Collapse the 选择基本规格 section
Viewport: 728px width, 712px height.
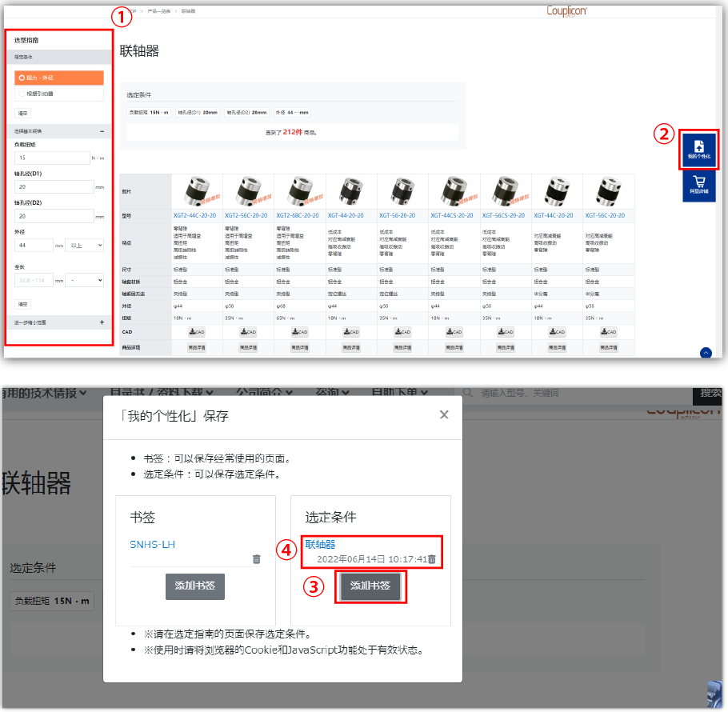[x=102, y=131]
